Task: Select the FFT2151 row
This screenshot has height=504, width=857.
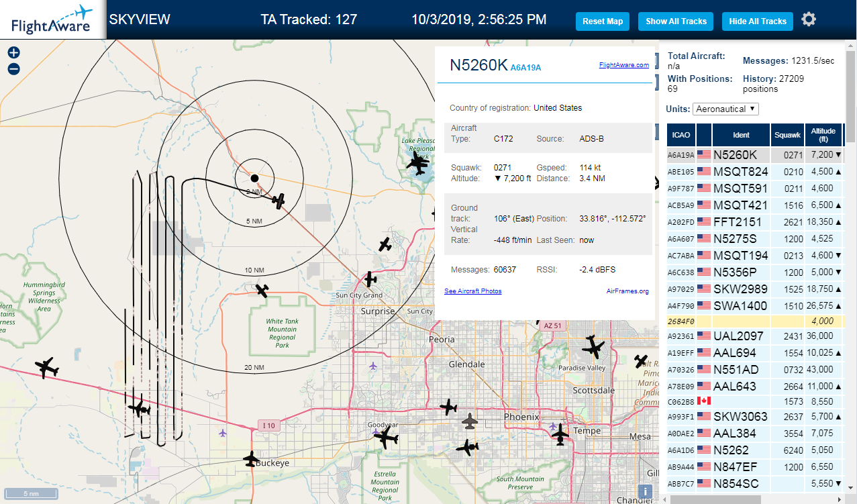Action: [x=756, y=221]
